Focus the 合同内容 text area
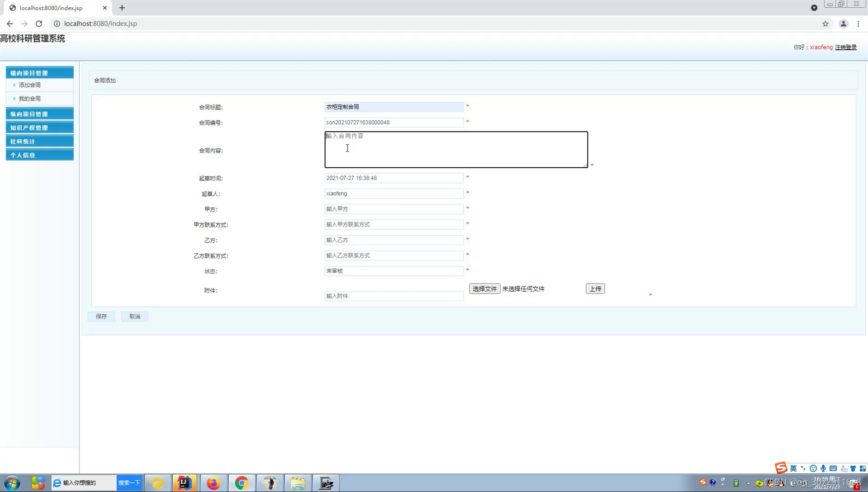Viewport: 868px width, 492px height. 456,150
